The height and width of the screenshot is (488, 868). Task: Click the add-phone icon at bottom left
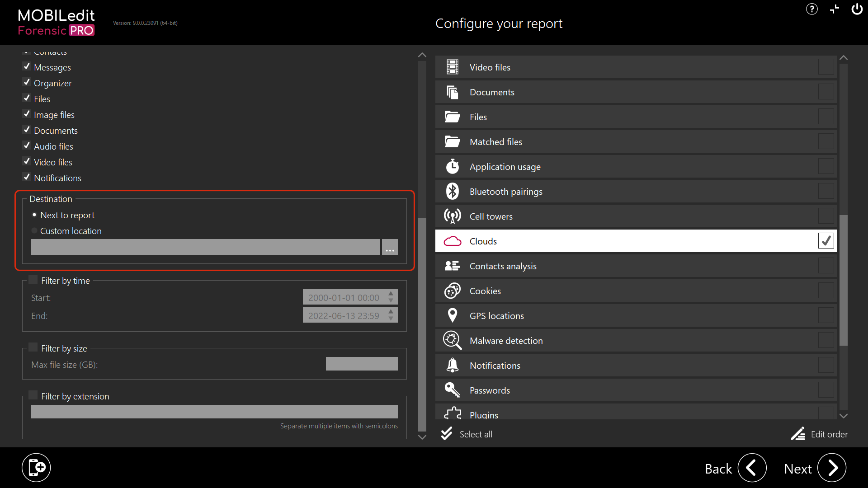[x=36, y=467]
